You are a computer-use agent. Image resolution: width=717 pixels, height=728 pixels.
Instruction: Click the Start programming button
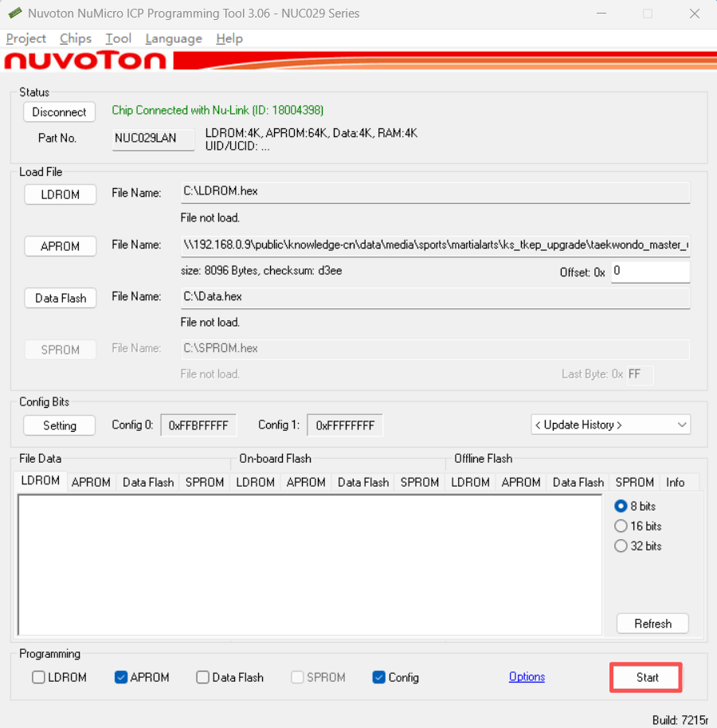[646, 677]
